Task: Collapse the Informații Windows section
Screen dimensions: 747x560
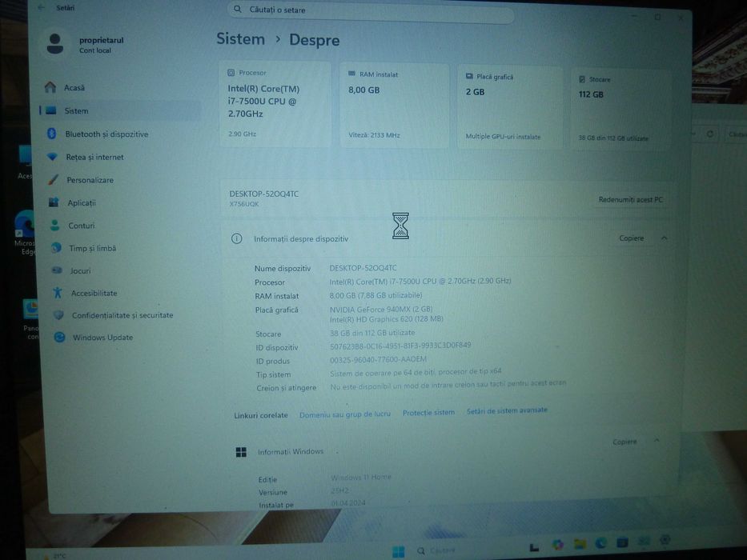Action: coord(657,441)
